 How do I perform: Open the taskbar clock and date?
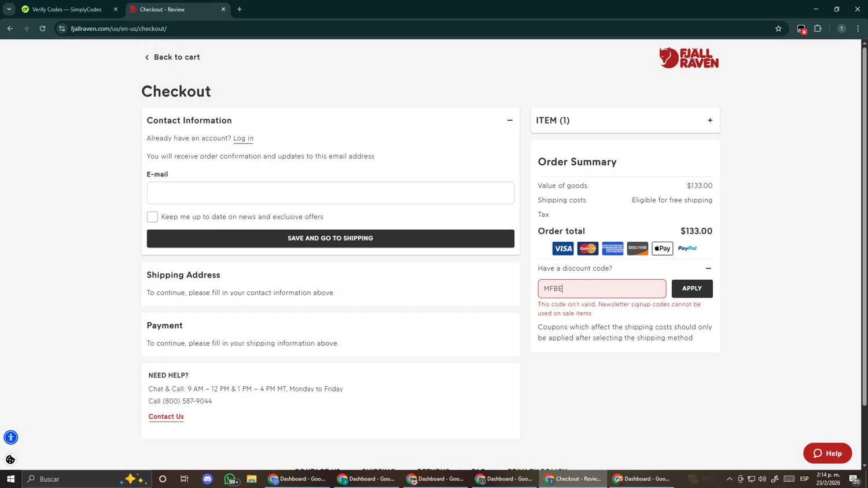tap(828, 479)
